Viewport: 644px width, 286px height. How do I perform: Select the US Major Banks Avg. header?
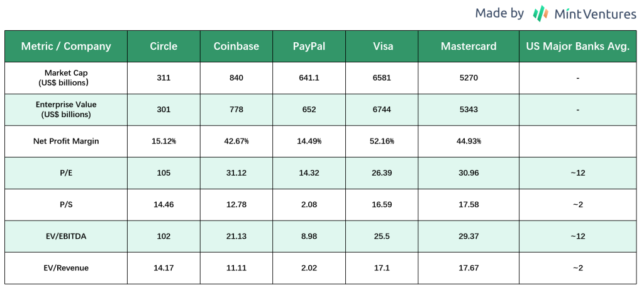click(x=577, y=46)
